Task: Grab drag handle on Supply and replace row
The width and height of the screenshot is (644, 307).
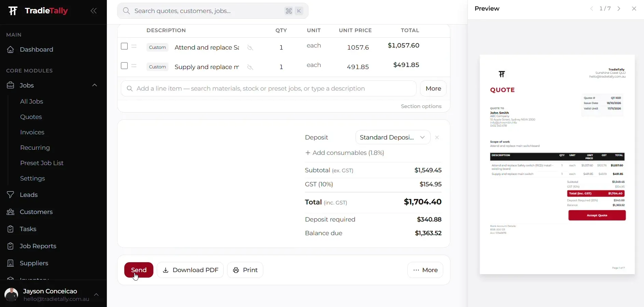Action: [134, 66]
